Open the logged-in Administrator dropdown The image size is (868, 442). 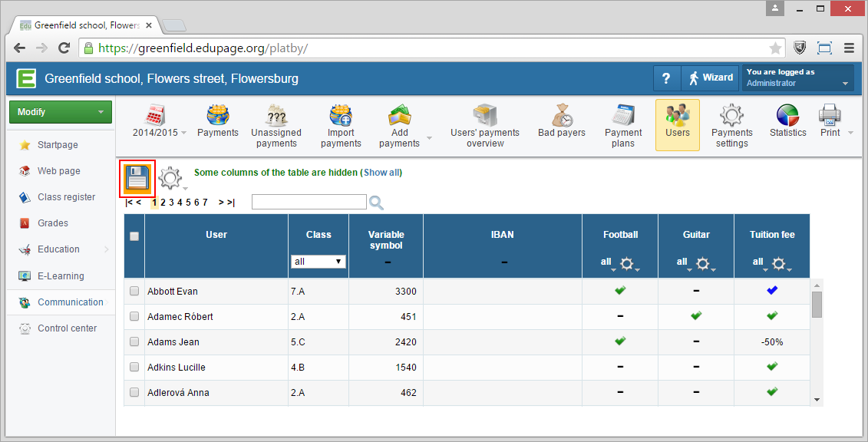pos(797,78)
